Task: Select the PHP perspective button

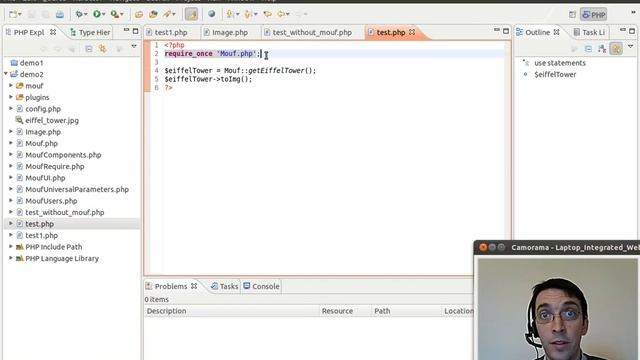Action: (x=593, y=15)
